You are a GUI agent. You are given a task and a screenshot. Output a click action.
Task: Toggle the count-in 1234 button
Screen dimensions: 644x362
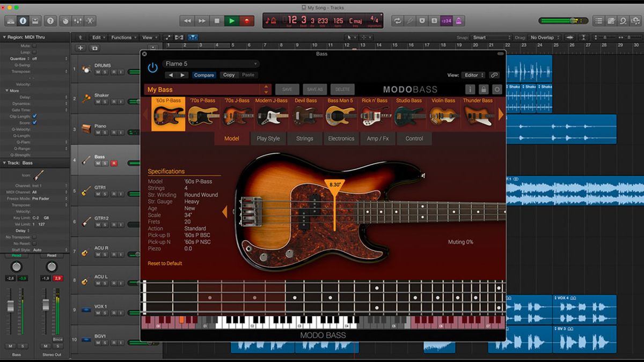447,21
